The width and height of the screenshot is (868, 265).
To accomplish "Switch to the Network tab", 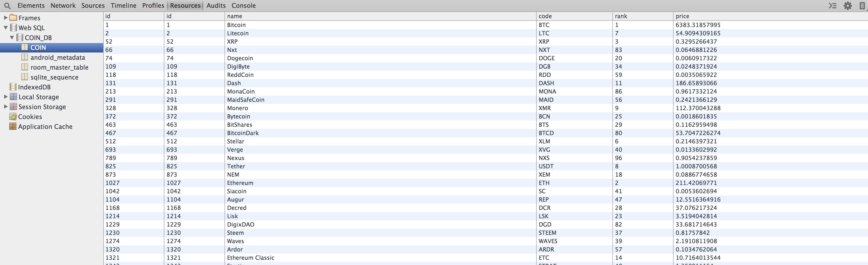I will pos(63,6).
